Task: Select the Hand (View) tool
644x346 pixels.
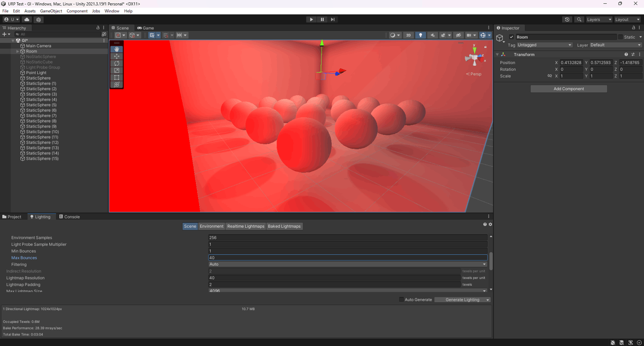Action: tap(116, 49)
